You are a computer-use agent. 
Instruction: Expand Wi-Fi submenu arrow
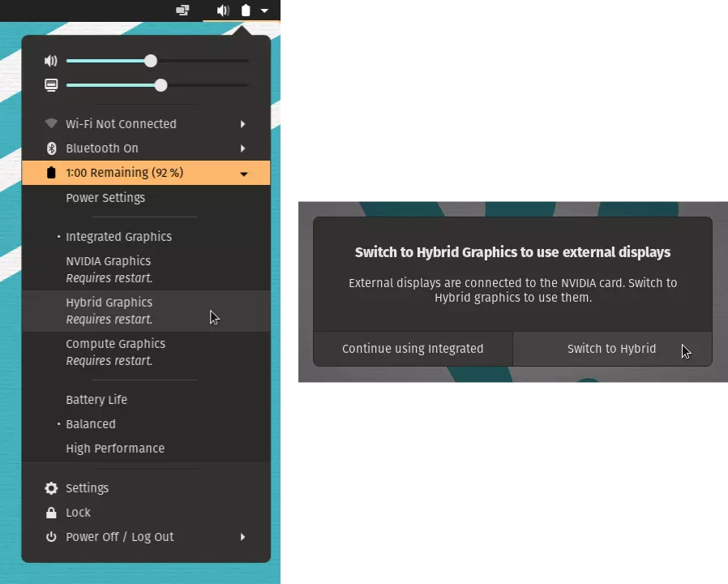[243, 124]
